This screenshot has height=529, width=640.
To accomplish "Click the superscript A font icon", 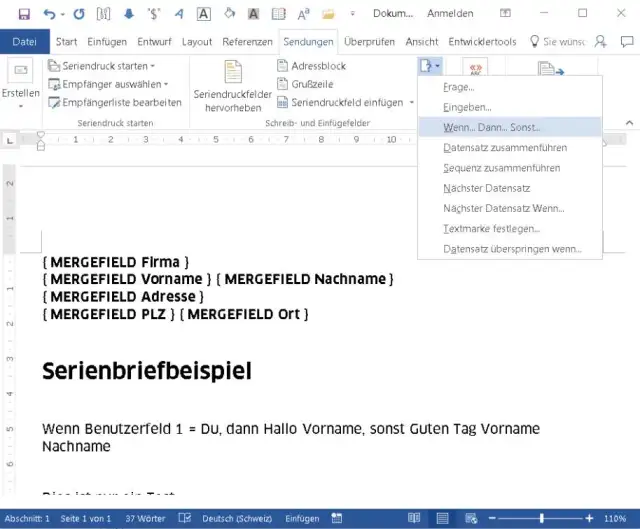I will point(303,14).
